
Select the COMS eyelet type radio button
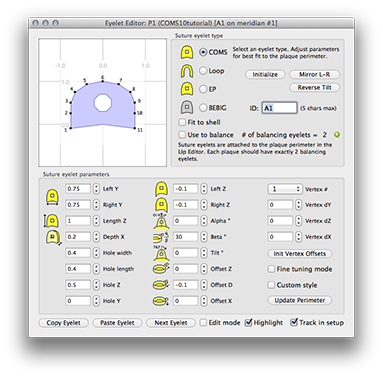203,52
